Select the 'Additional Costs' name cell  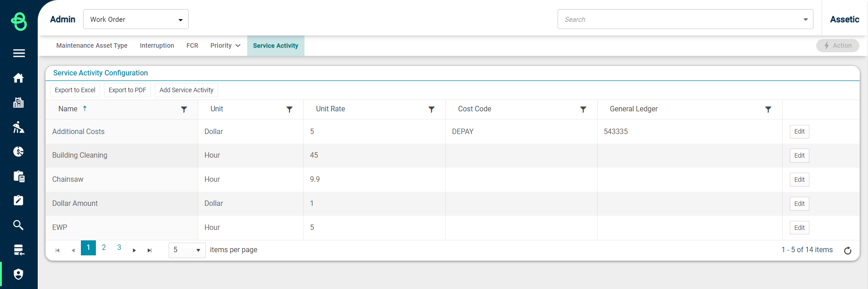(122, 131)
